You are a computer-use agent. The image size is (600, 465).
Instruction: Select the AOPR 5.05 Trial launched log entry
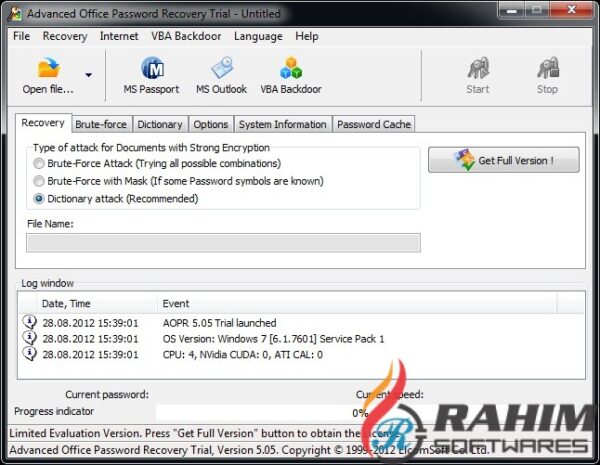(301, 323)
